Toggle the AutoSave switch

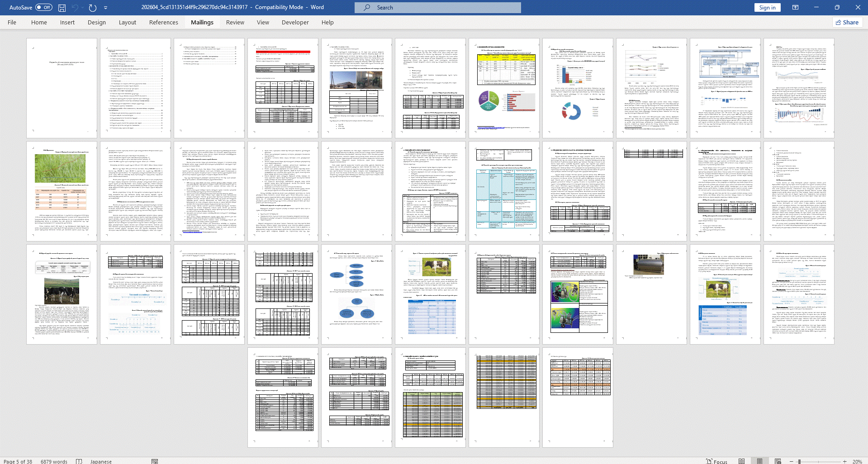pyautogui.click(x=44, y=8)
